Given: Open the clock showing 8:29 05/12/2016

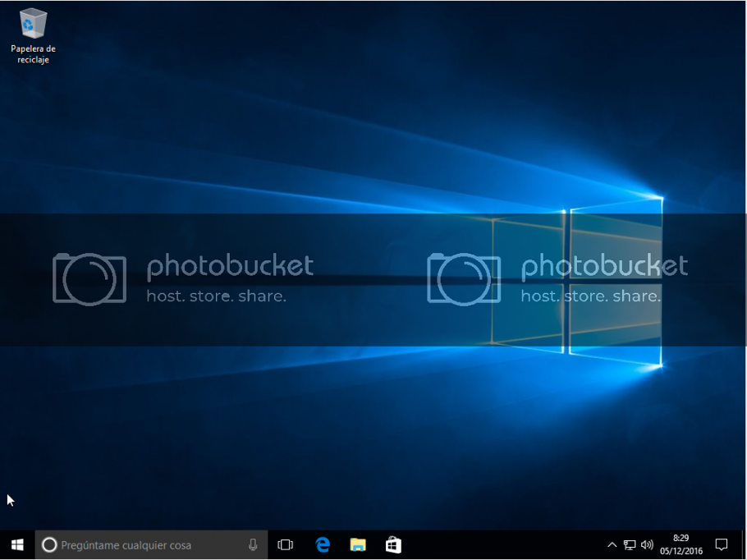Looking at the screenshot, I should [681, 544].
